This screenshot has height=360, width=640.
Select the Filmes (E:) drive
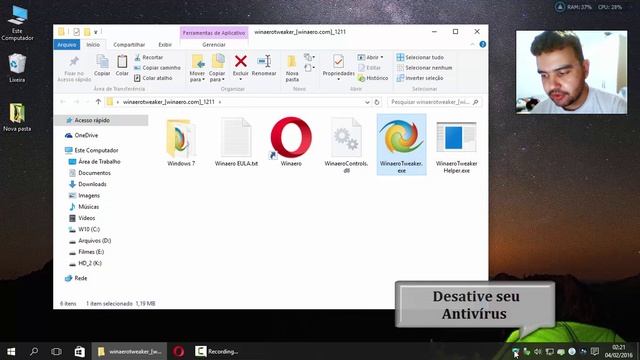[x=86, y=252]
